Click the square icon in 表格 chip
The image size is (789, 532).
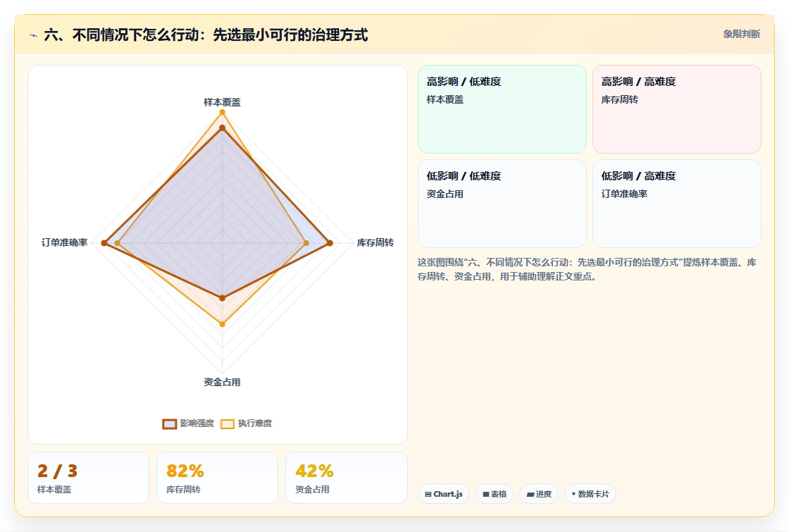pos(486,494)
